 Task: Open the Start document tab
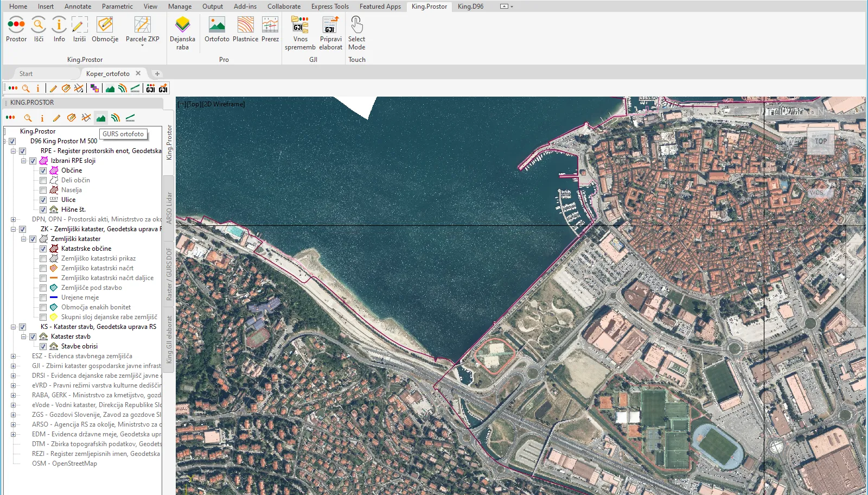pos(26,74)
